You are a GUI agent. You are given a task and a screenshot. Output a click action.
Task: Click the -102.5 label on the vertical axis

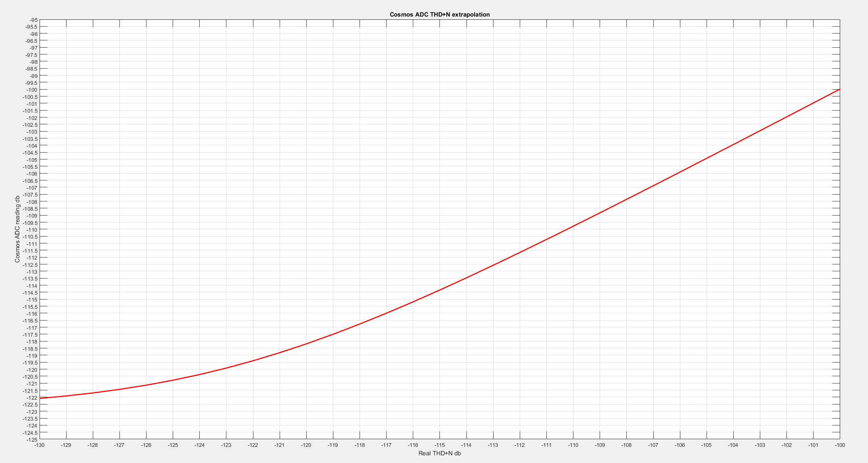31,125
